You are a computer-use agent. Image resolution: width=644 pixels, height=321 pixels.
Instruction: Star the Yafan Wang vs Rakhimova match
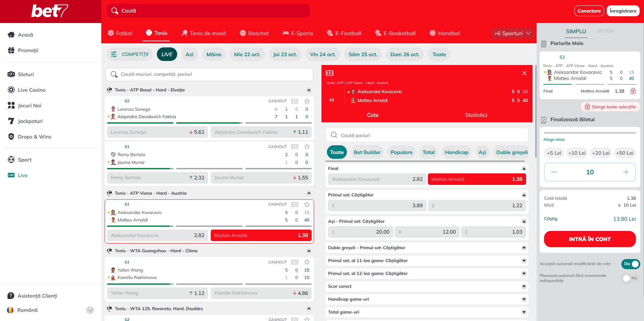pyautogui.click(x=307, y=262)
